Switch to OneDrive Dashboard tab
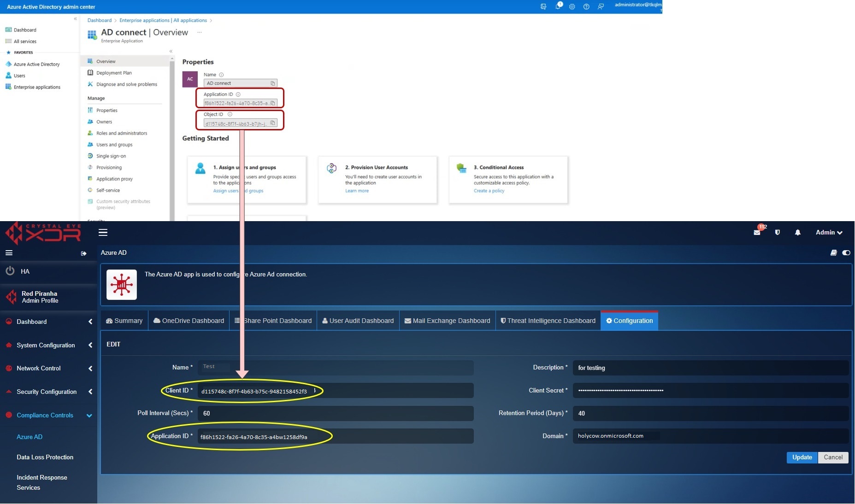 [x=189, y=321]
